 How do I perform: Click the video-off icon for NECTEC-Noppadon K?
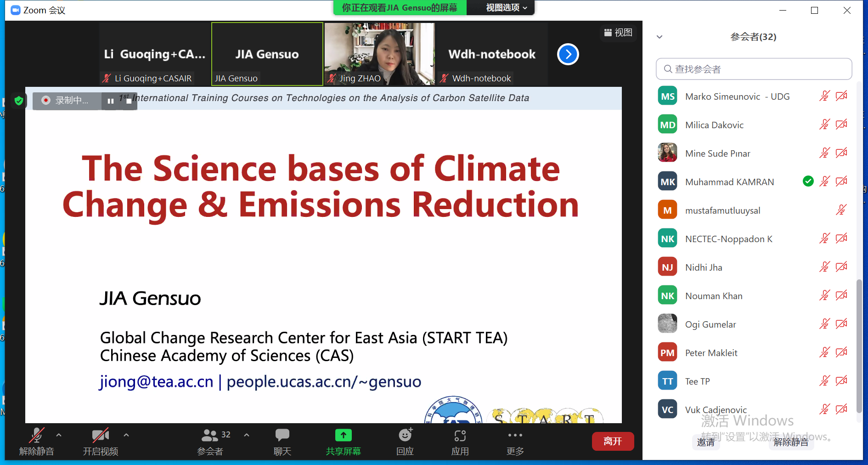click(x=841, y=238)
